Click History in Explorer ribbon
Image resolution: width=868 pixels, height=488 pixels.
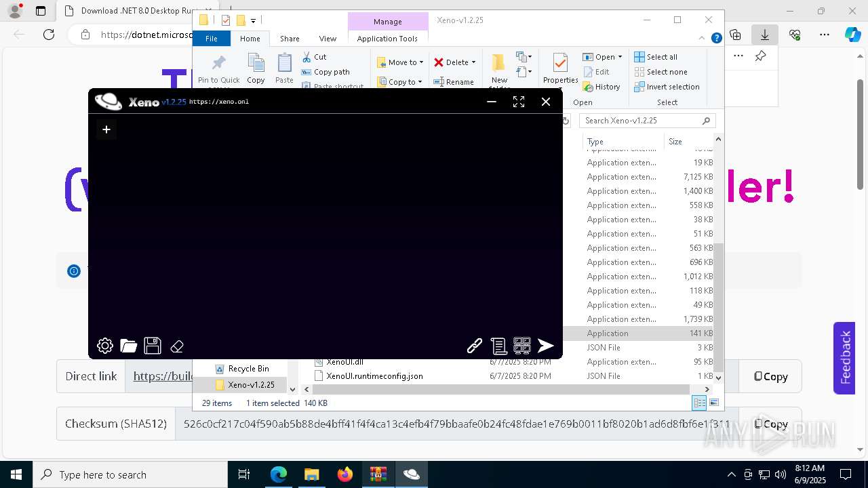(x=601, y=87)
